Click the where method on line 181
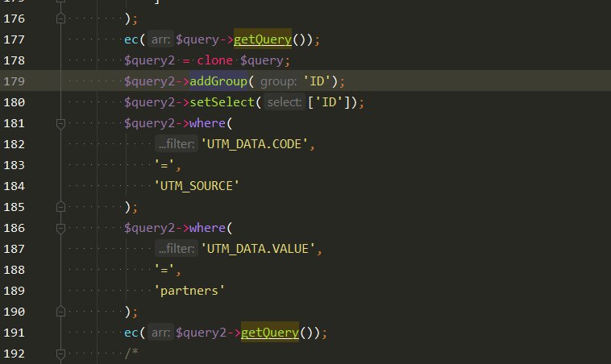 [207, 123]
